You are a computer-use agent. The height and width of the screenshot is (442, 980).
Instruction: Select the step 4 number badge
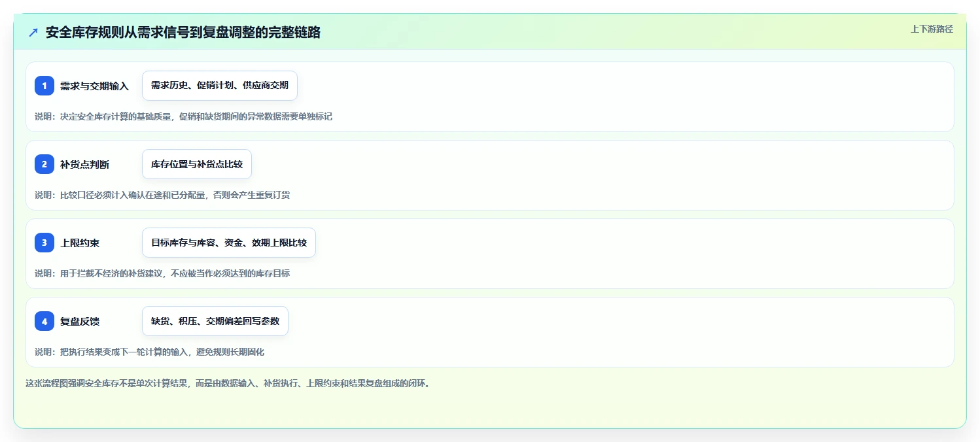click(x=44, y=321)
